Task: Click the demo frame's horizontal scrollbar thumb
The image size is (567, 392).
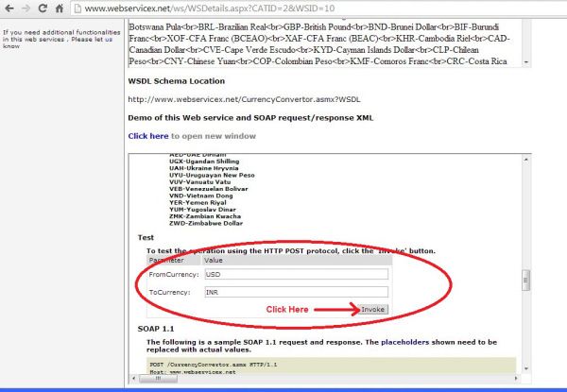Action: point(159,378)
